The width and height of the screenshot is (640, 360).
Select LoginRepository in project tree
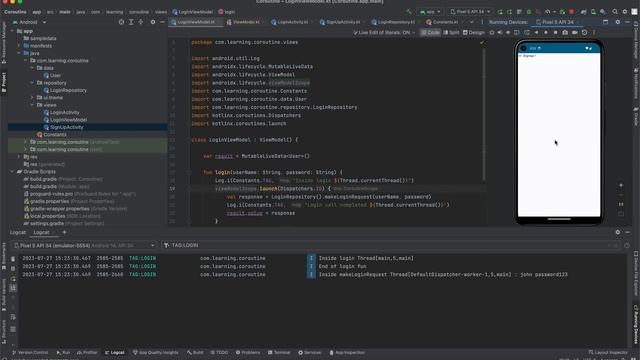click(65, 90)
